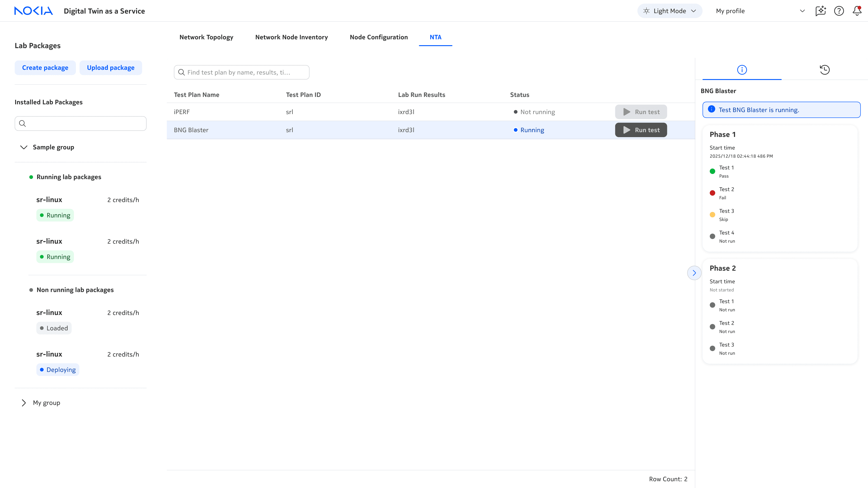The height and width of the screenshot is (488, 868).
Task: Click the Upload package button
Action: tap(111, 68)
